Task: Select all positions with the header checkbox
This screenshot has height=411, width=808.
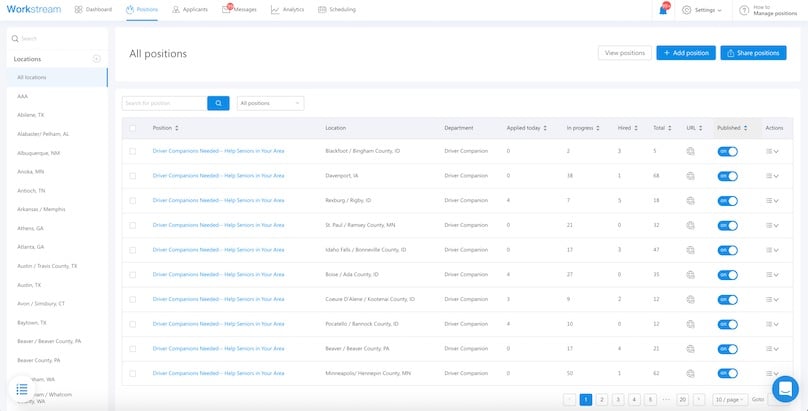Action: [x=132, y=128]
